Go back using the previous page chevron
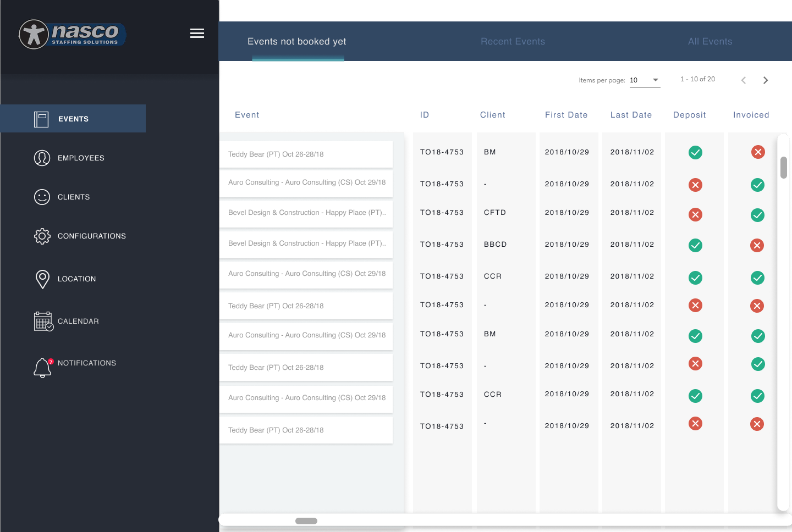792x532 pixels. [x=743, y=80]
